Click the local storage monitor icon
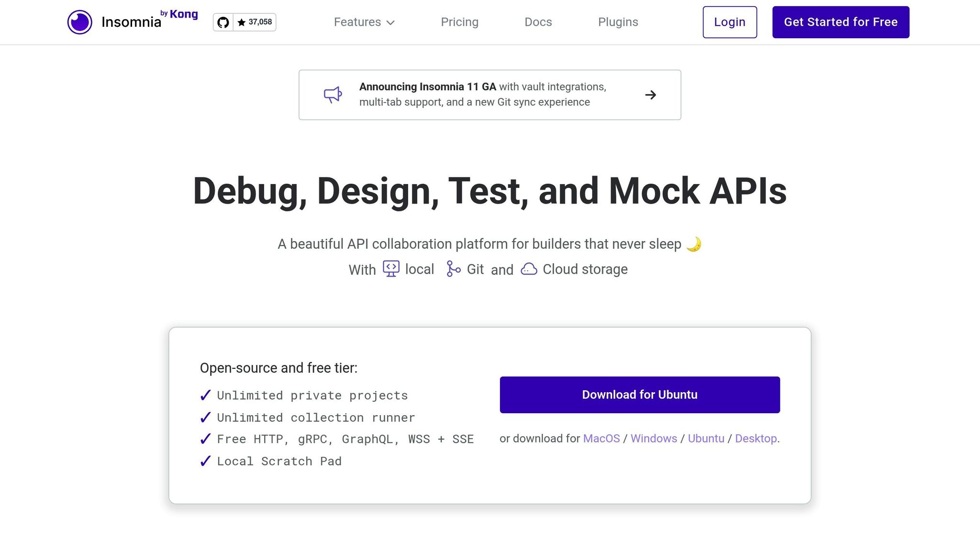The height and width of the screenshot is (551, 980). tap(391, 269)
